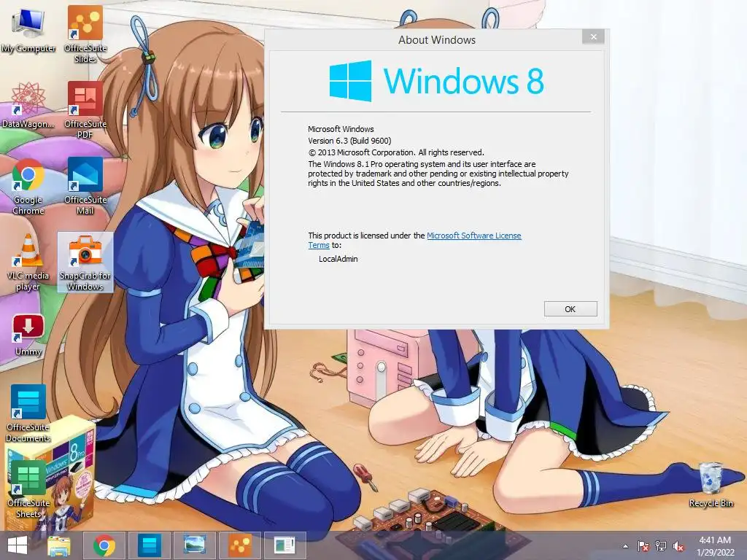
Task: Select the Google Chrome desktop shortcut
Action: (28, 186)
